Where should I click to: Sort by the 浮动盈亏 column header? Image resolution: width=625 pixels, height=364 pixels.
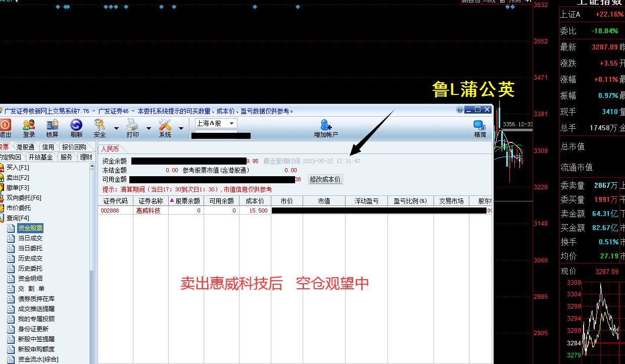tap(366, 201)
